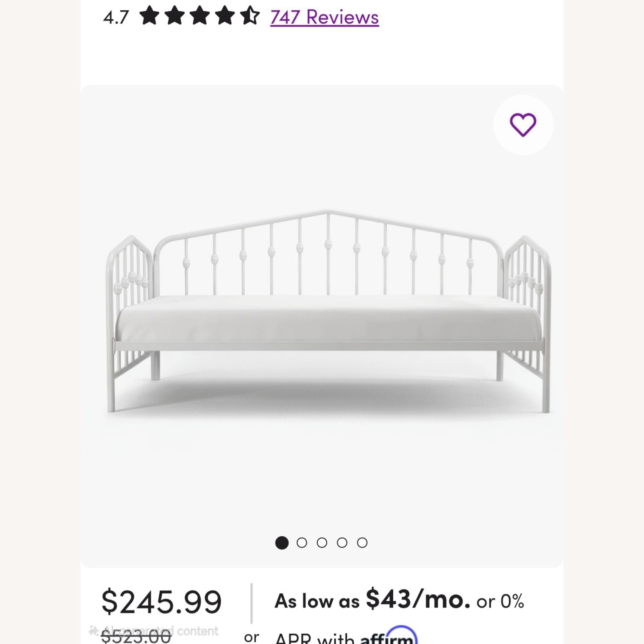644x644 pixels.
Task: Select the third carousel indicator dot
Action: tap(322, 542)
